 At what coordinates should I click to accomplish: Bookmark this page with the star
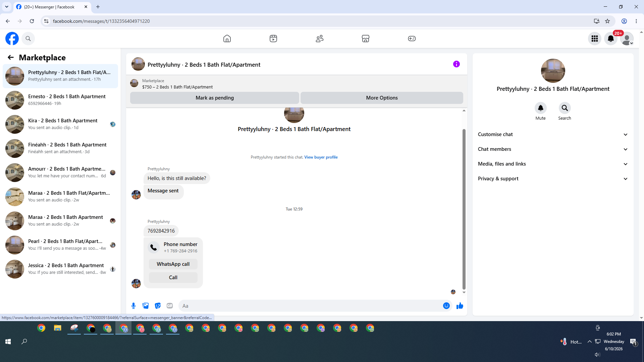click(607, 21)
